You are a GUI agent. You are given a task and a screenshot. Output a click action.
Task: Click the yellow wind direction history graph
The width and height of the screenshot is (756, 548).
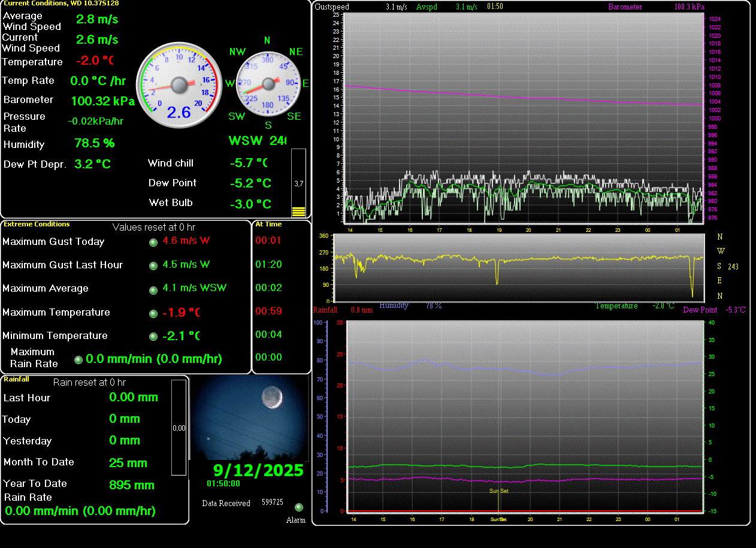point(519,268)
